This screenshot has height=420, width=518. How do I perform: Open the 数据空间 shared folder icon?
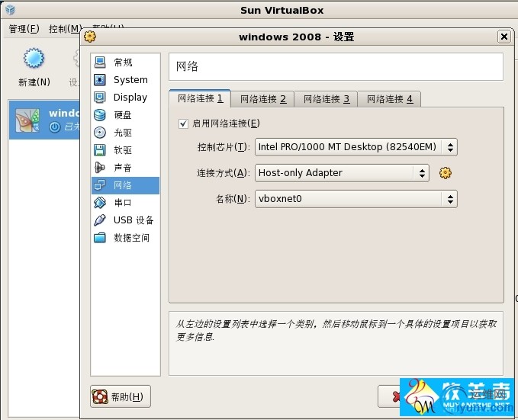tap(100, 237)
